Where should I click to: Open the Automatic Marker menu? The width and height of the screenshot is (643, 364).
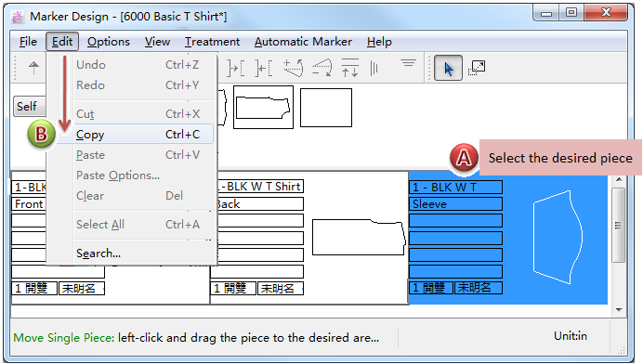pos(303,42)
